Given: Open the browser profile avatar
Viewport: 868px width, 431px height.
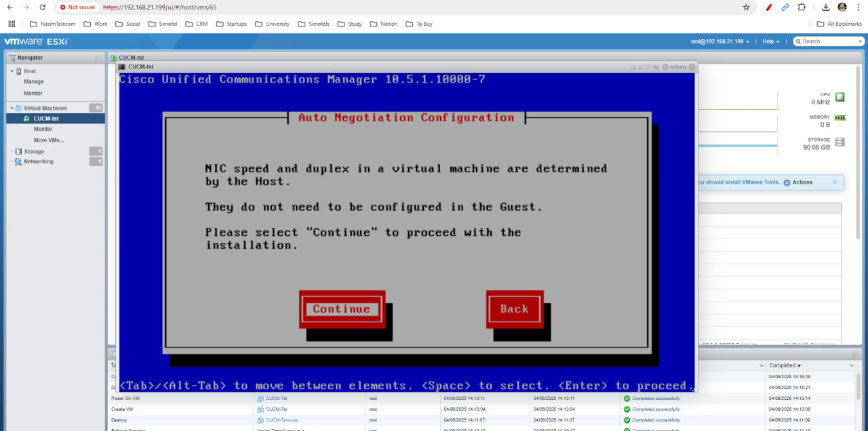Looking at the screenshot, I should (x=842, y=7).
